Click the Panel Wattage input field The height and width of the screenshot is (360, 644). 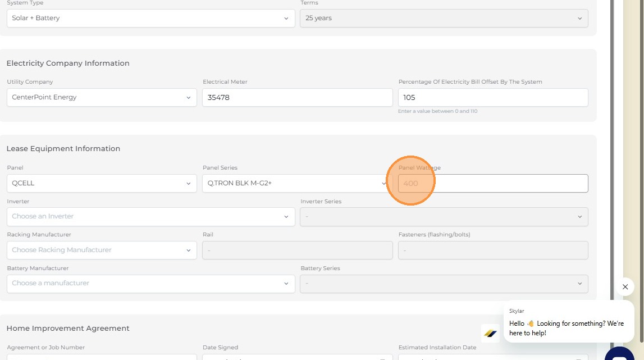click(493, 183)
